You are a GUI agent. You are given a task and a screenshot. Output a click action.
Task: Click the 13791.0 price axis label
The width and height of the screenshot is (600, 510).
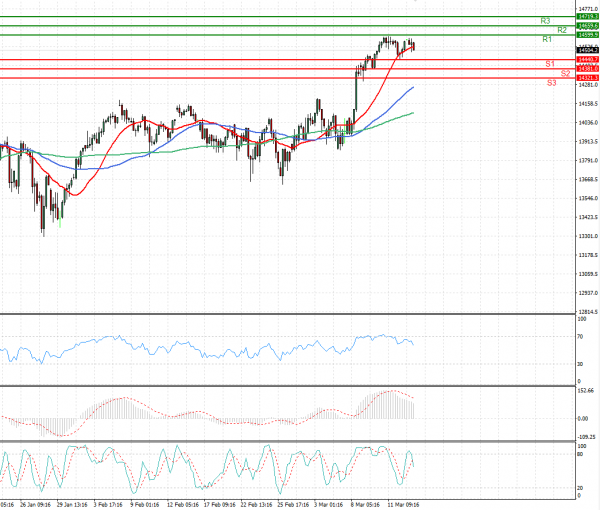point(588,160)
